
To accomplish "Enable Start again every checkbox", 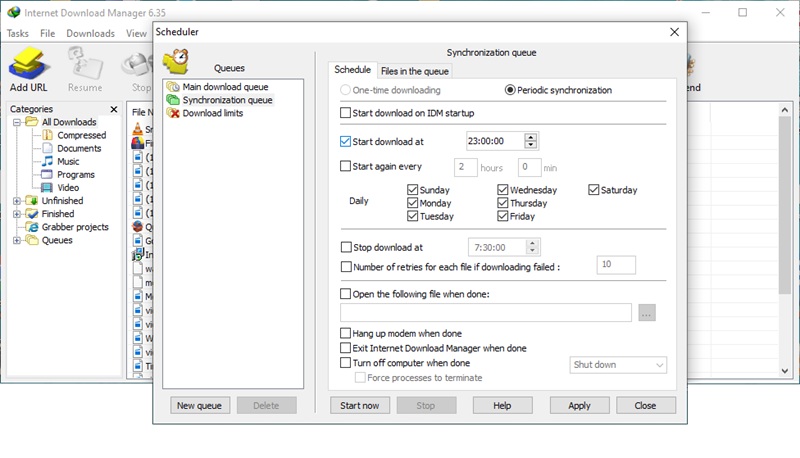I will coord(345,166).
